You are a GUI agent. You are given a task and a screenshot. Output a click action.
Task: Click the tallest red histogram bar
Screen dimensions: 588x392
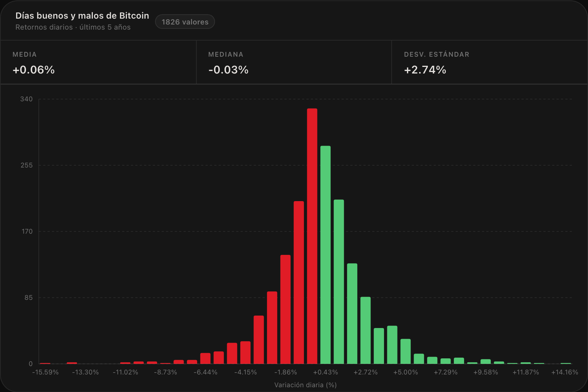[312, 236]
